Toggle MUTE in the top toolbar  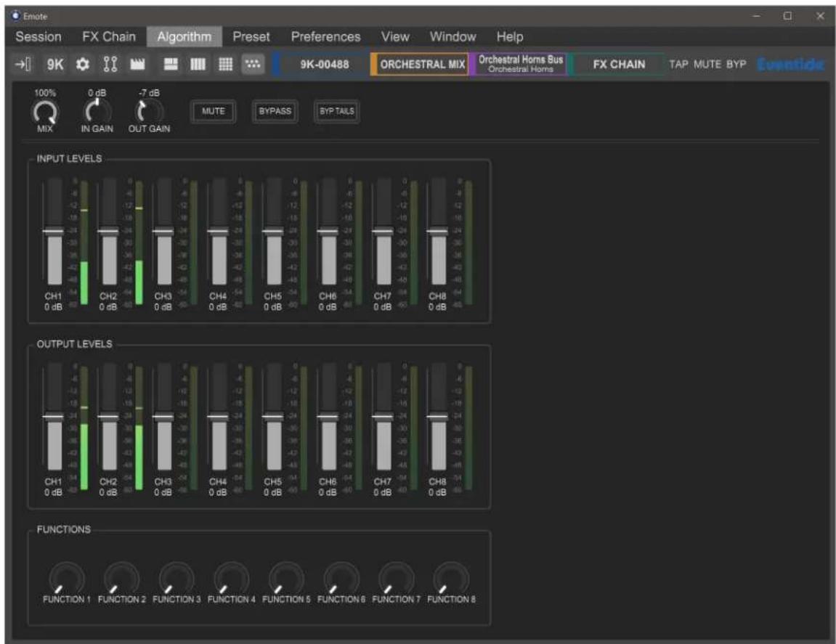pyautogui.click(x=707, y=65)
